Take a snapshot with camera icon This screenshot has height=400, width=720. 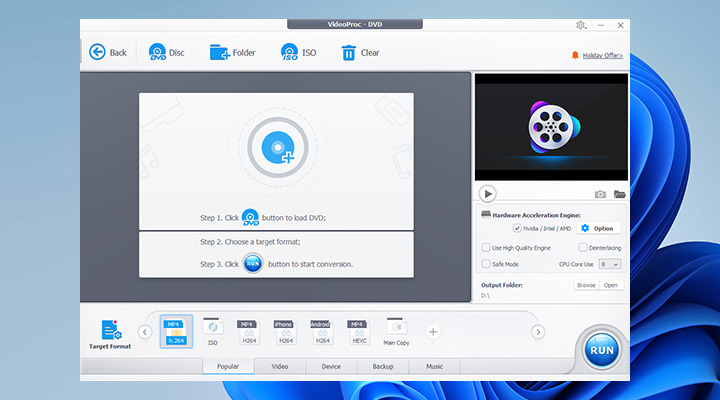click(x=600, y=194)
